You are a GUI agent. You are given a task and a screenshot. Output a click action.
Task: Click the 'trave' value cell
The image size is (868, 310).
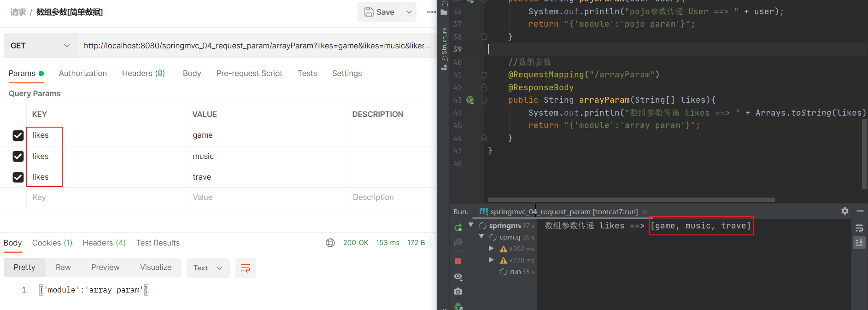tap(267, 177)
